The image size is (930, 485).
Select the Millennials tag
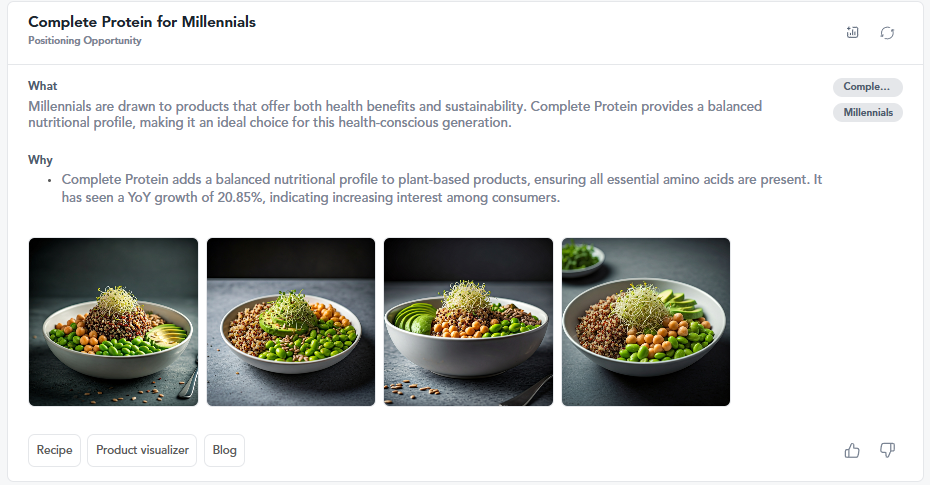tap(867, 113)
